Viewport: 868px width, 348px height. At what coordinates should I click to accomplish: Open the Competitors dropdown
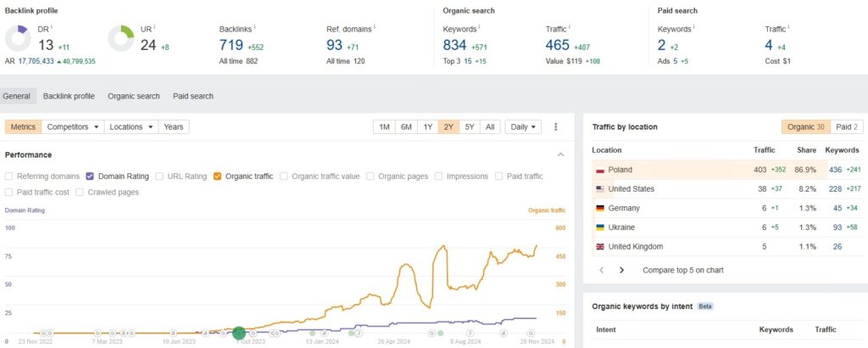[x=73, y=127]
